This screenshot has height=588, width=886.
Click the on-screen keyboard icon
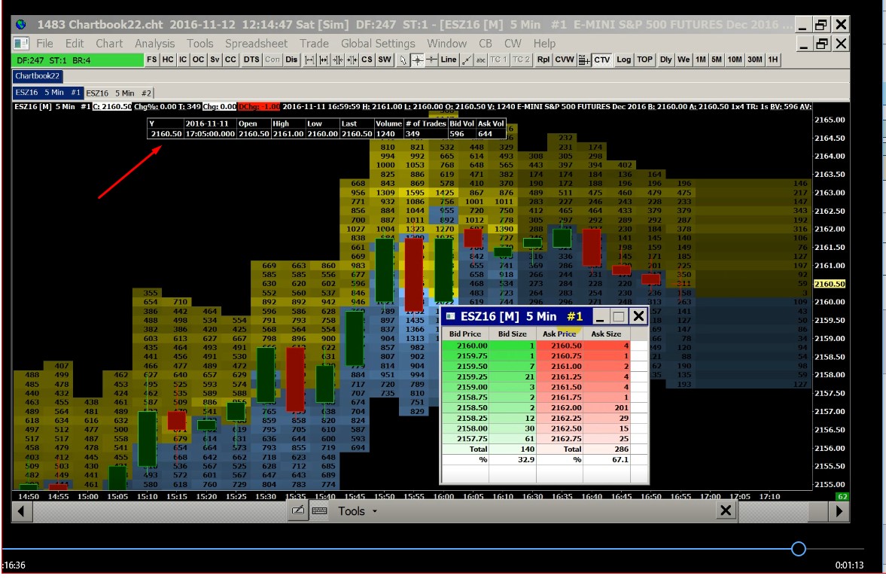click(320, 511)
